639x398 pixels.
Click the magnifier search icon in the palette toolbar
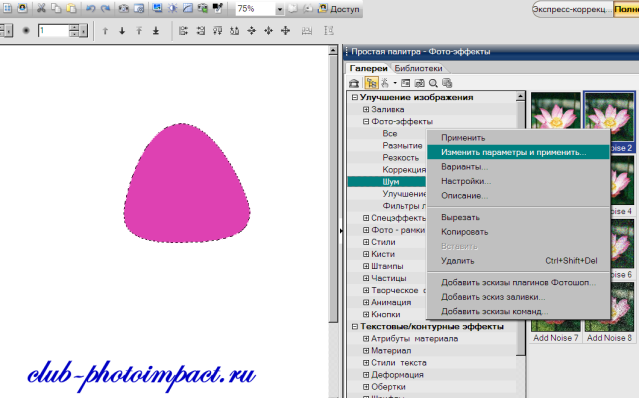(x=433, y=83)
